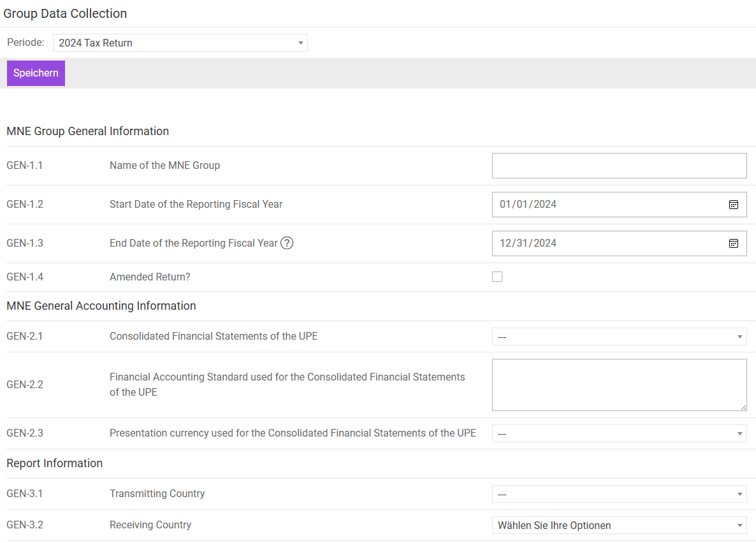This screenshot has width=756, height=543.
Task: Expand the Transmitting Country dropdown
Action: pos(618,494)
